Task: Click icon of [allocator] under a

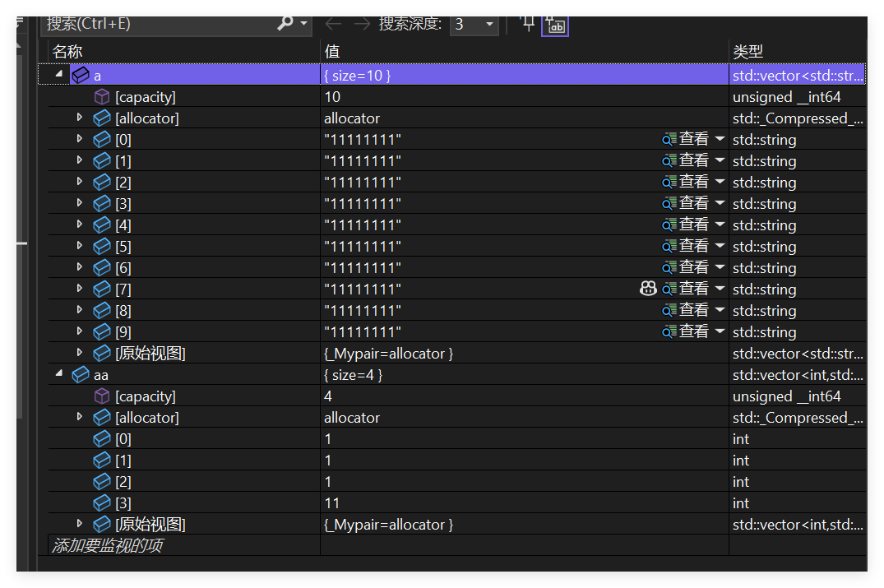Action: [x=102, y=118]
